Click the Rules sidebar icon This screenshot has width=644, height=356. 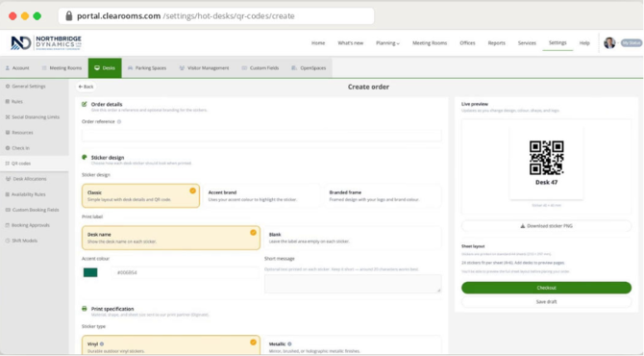click(8, 102)
